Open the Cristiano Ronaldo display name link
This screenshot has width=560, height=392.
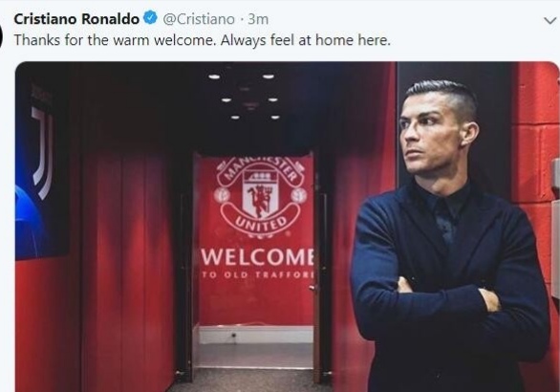pyautogui.click(x=76, y=19)
